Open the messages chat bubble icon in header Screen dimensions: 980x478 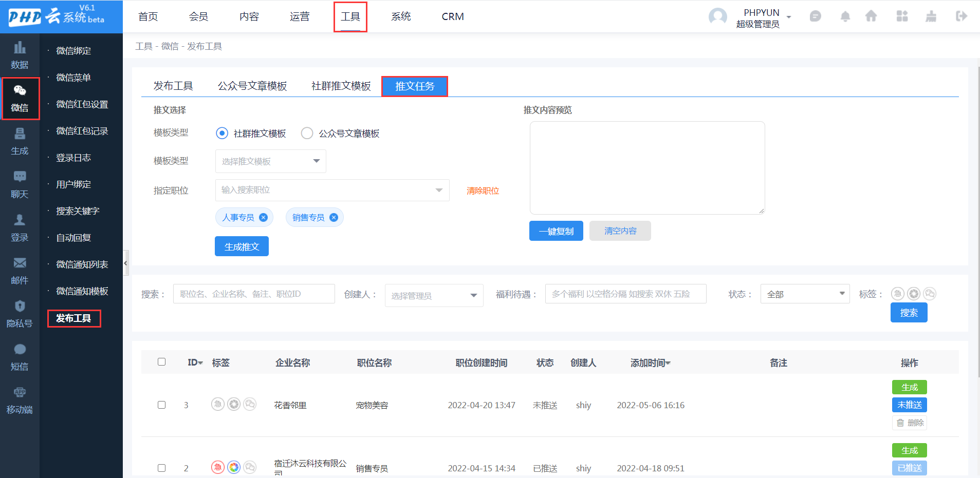[815, 16]
